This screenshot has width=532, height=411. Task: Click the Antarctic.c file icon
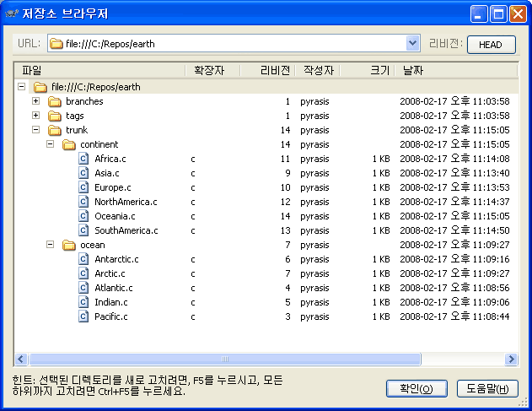point(84,259)
